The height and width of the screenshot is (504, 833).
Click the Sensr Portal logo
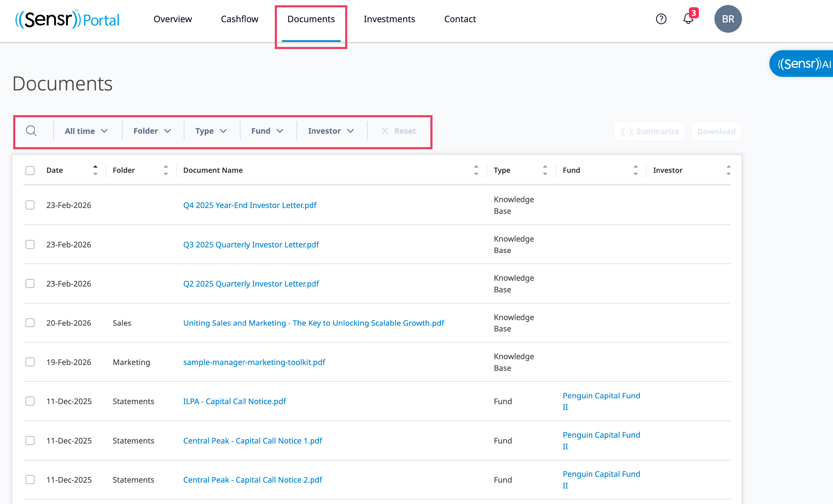(67, 19)
